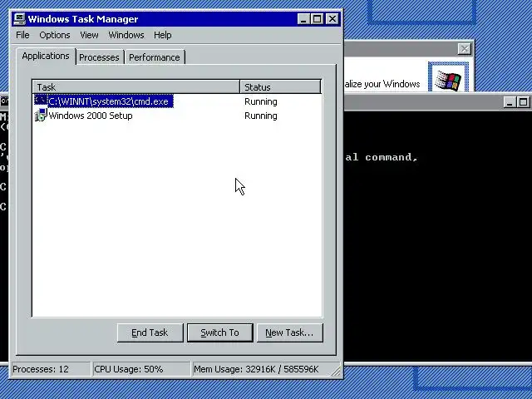Click the command prompt title bar icon
Viewport: 532px width, 399px height.
4,101
